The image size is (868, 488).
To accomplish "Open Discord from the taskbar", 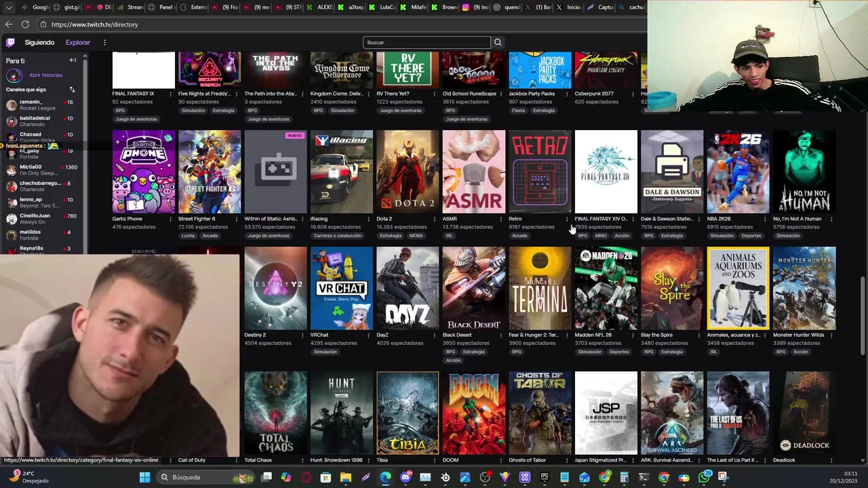I will point(406,477).
